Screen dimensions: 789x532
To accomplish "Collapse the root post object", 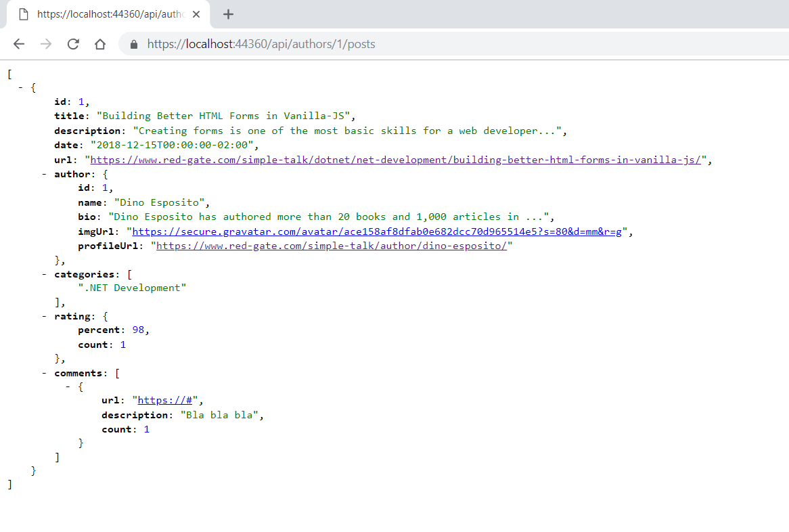I will pos(21,87).
